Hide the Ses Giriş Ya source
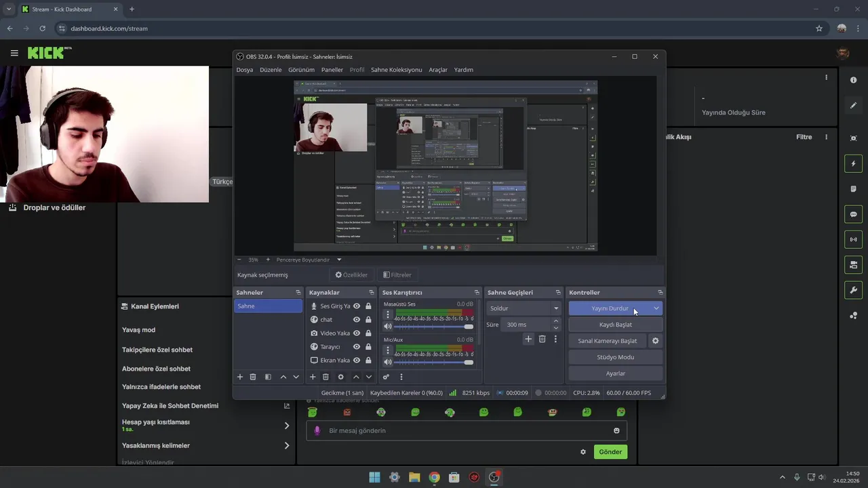The width and height of the screenshot is (868, 488). [x=357, y=306]
